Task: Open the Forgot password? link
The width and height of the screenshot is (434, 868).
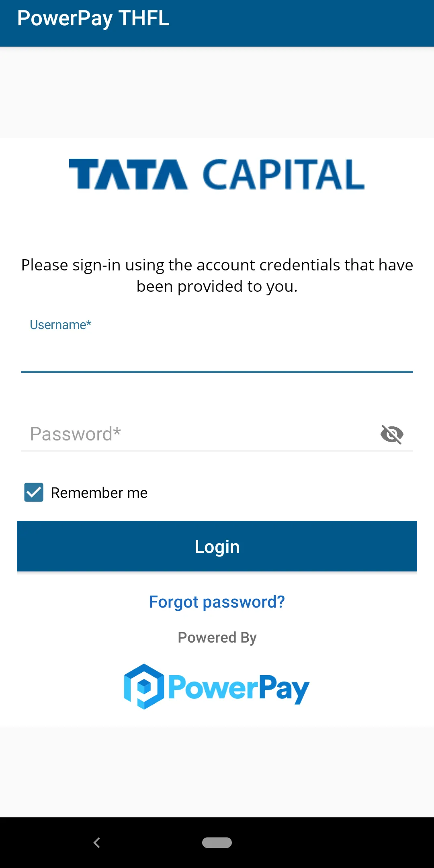Action: [217, 602]
